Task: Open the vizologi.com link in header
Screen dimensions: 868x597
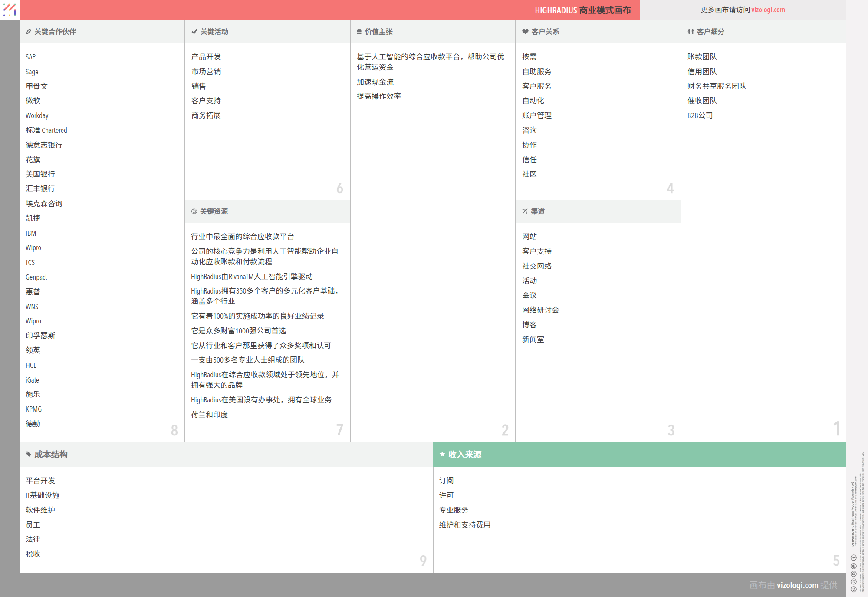Action: pos(768,10)
